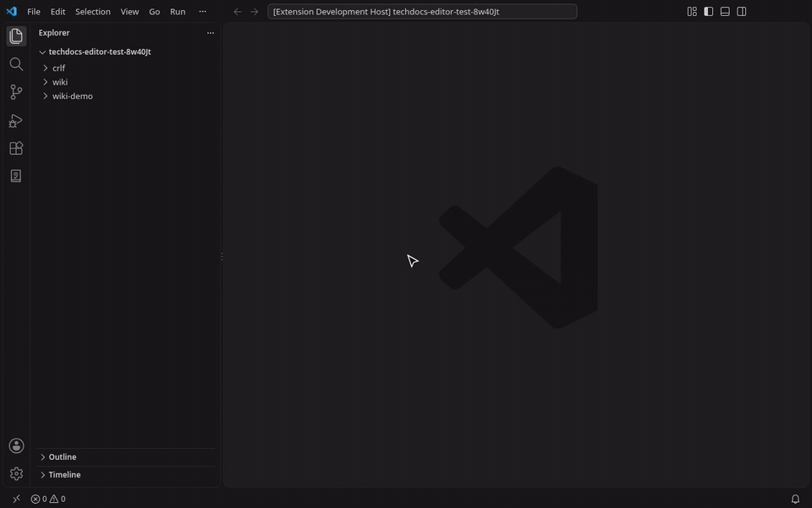812x508 pixels.
Task: Expand the Outline section
Action: pyautogui.click(x=125, y=456)
